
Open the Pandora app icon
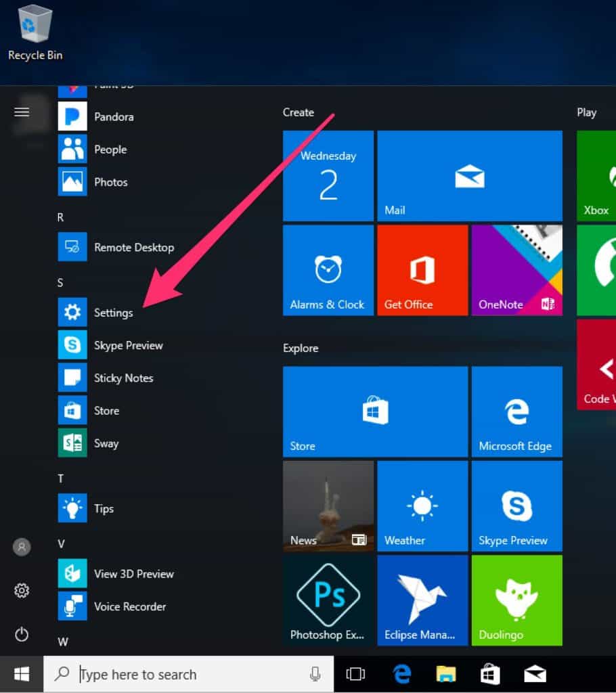[x=72, y=116]
